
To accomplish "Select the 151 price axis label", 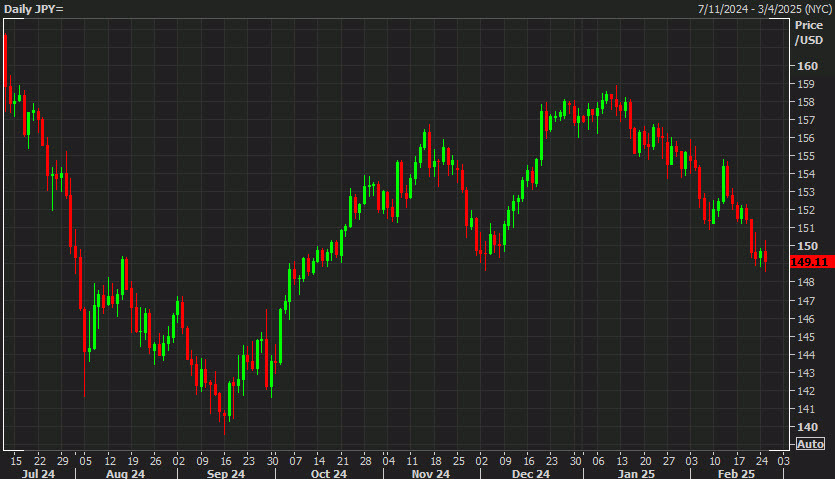I will pos(806,228).
